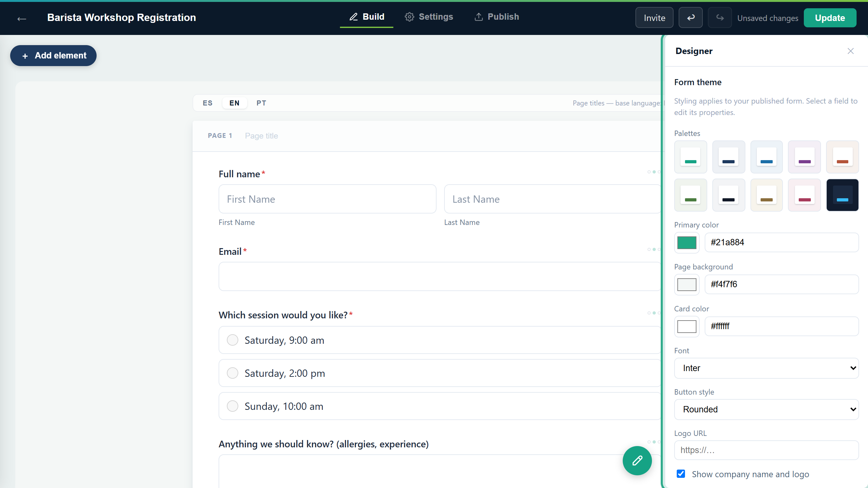Open options dots for Full name field
This screenshot has height=488, width=868.
[654, 172]
